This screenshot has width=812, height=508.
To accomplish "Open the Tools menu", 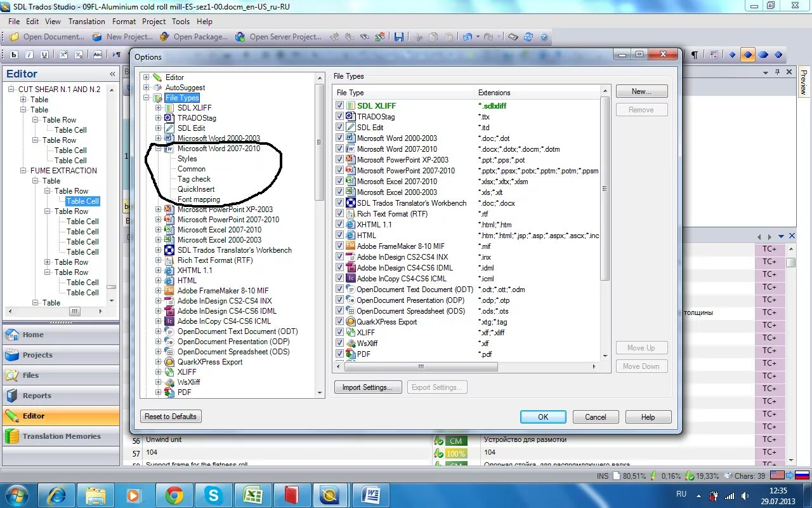I will [181, 21].
